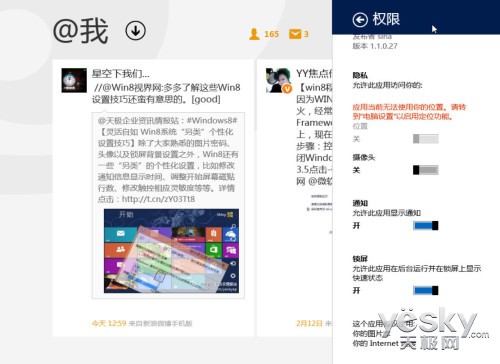
Task: Select 允许此应用显示通知 description text
Action: pyautogui.click(x=387, y=213)
